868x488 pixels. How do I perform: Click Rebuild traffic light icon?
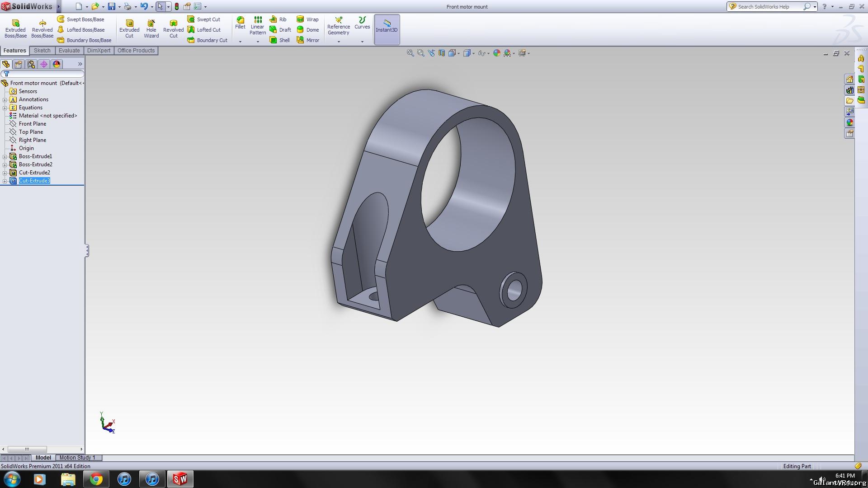click(177, 6)
